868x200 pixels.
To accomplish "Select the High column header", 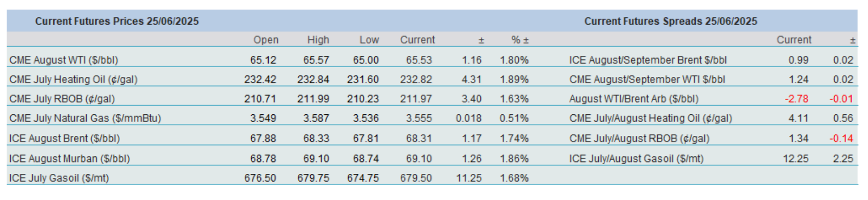I will click(318, 40).
